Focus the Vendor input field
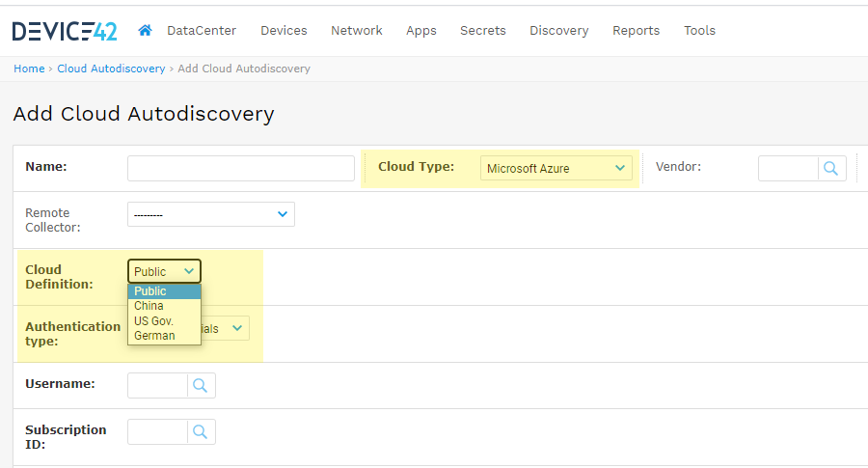The image size is (868, 468). [788, 168]
